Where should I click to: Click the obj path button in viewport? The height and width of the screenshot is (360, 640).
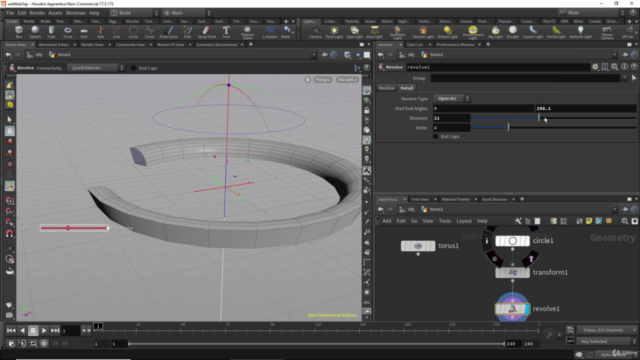[35, 55]
